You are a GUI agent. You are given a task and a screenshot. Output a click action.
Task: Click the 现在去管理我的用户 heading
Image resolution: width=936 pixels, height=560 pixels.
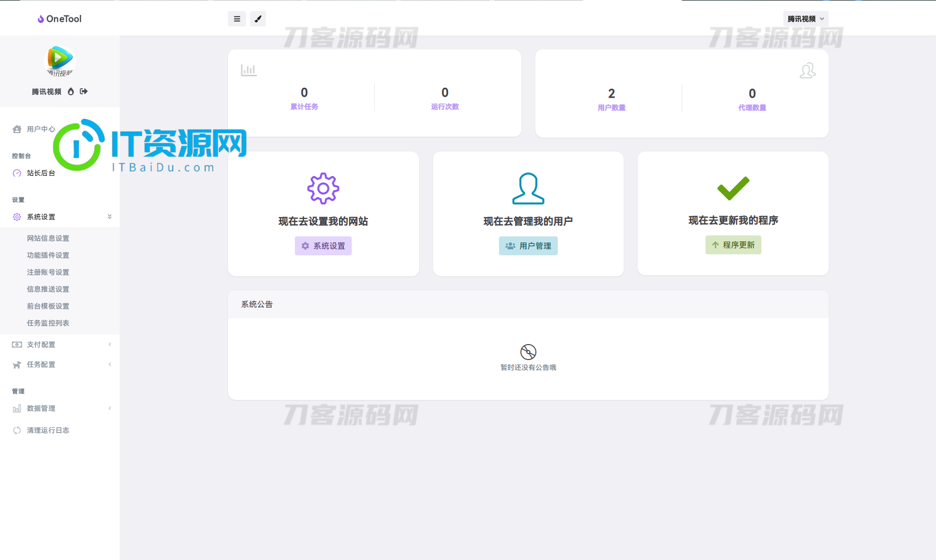[x=528, y=221]
